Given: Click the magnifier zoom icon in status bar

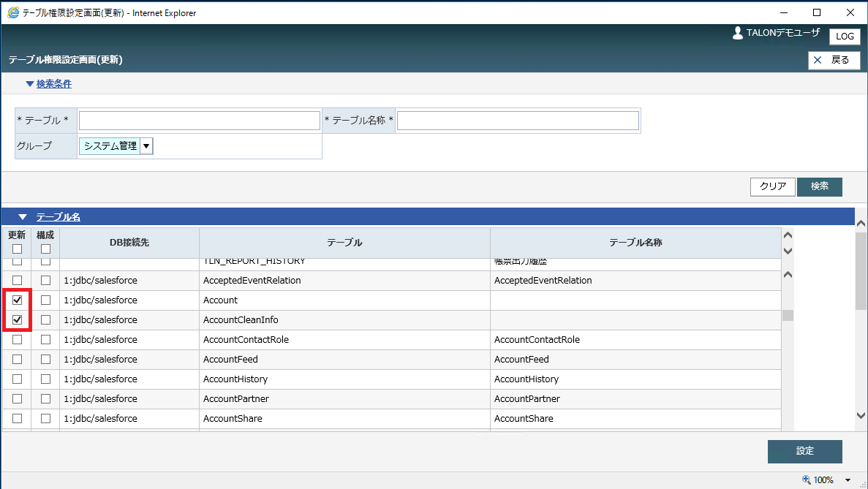Looking at the screenshot, I should pos(807,480).
